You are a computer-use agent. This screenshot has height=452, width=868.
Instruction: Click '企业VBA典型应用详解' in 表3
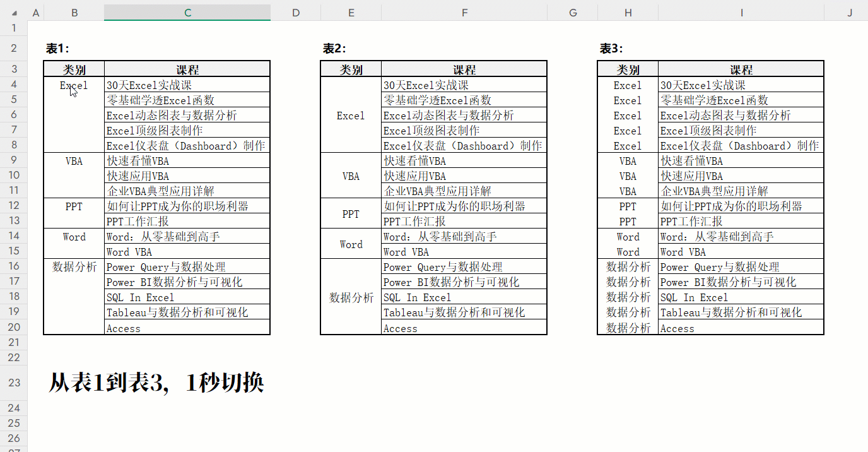point(741,191)
